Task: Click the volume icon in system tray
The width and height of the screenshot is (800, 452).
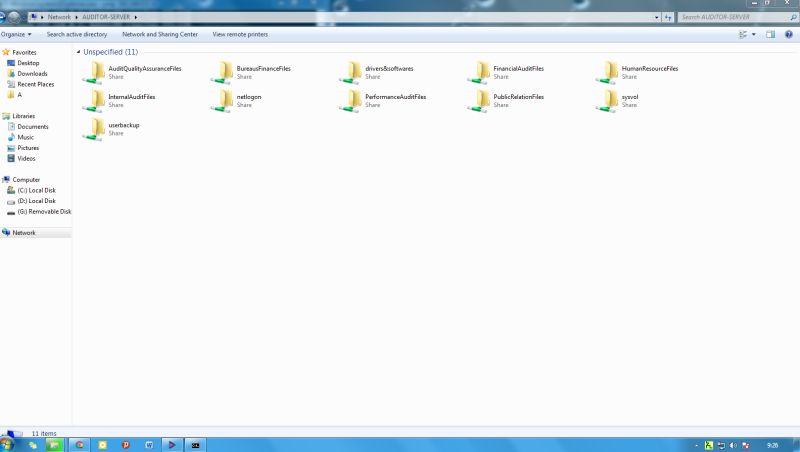Action: point(733,445)
